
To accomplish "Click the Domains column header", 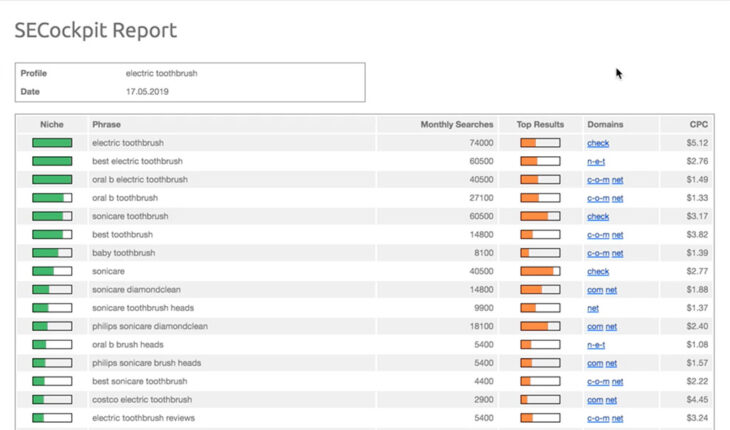I will point(605,125).
